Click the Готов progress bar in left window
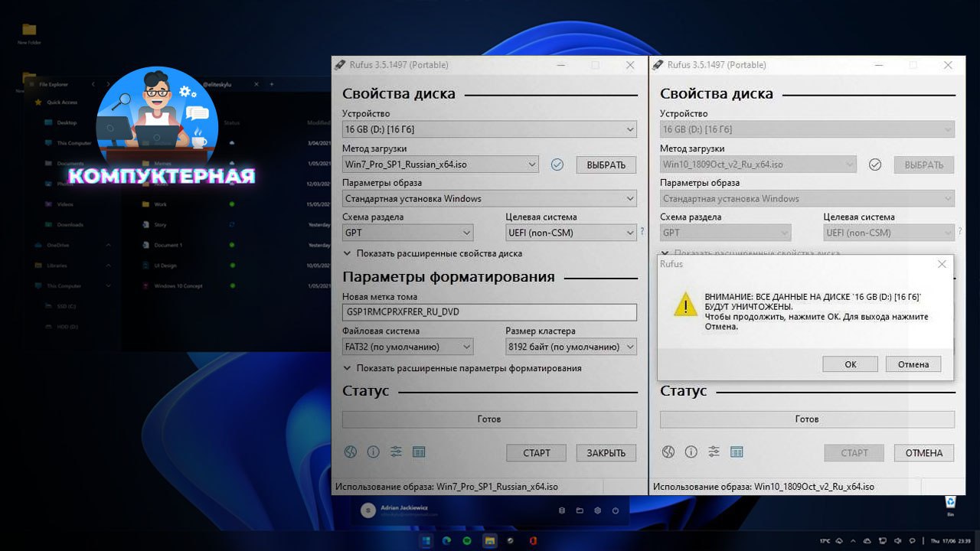The image size is (980, 551). [x=489, y=419]
